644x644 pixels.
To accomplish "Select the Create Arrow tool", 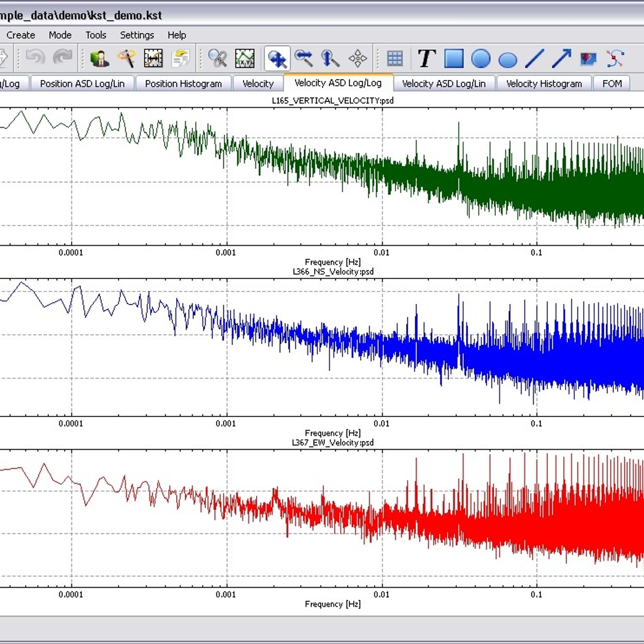I will (x=560, y=58).
